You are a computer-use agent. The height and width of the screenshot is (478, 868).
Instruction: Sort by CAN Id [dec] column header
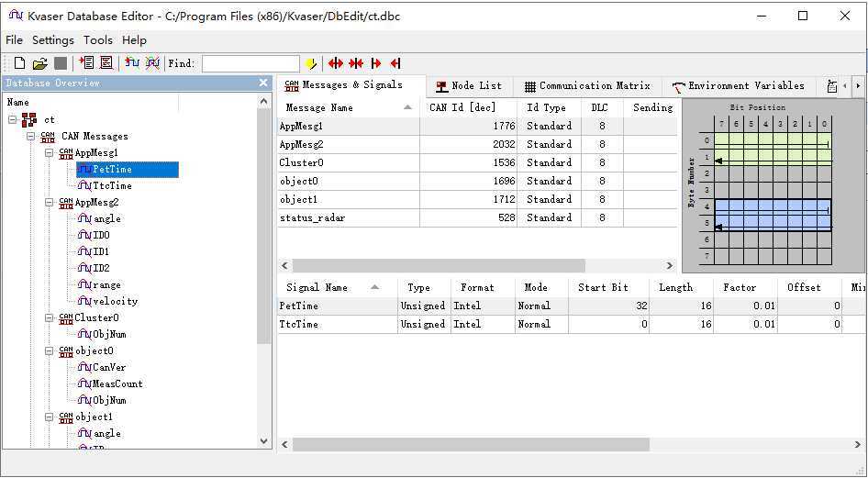pyautogui.click(x=462, y=107)
